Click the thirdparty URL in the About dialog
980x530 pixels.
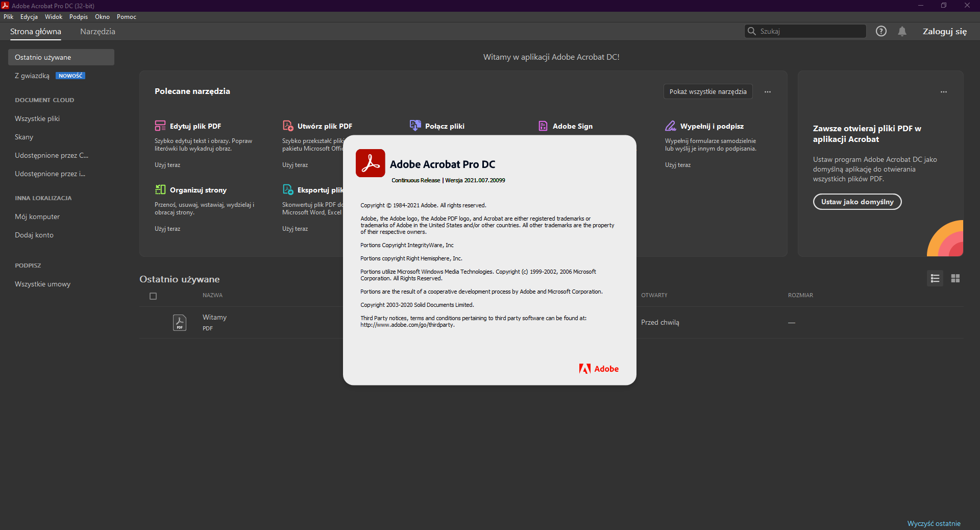tap(407, 325)
